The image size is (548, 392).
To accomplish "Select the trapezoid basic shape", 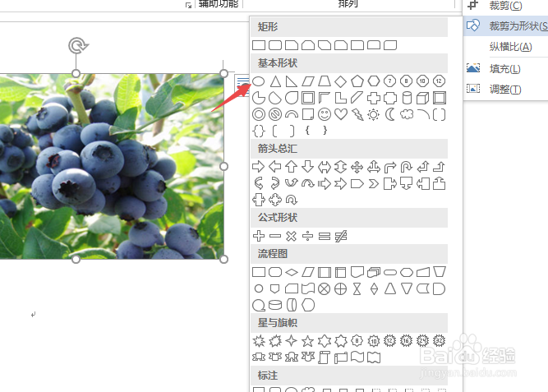I will [x=325, y=81].
